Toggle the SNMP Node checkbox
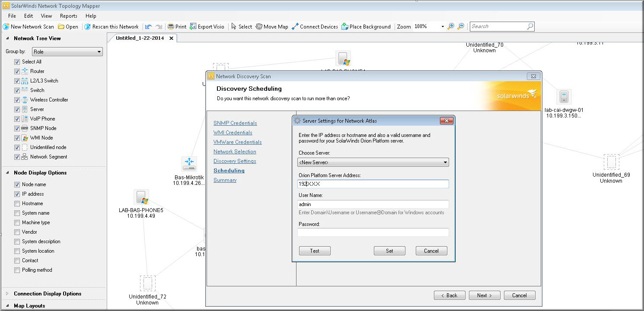The width and height of the screenshot is (644, 311). pyautogui.click(x=17, y=128)
